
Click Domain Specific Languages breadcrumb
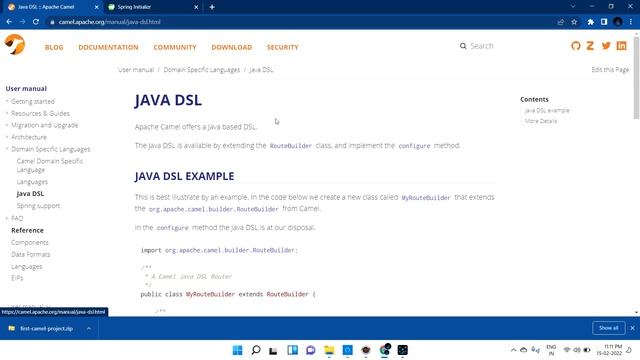coord(202,70)
